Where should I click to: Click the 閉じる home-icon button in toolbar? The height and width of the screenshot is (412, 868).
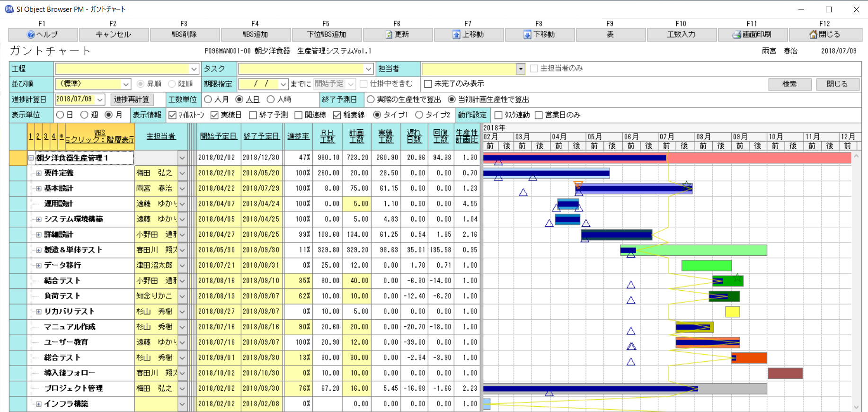coord(825,35)
